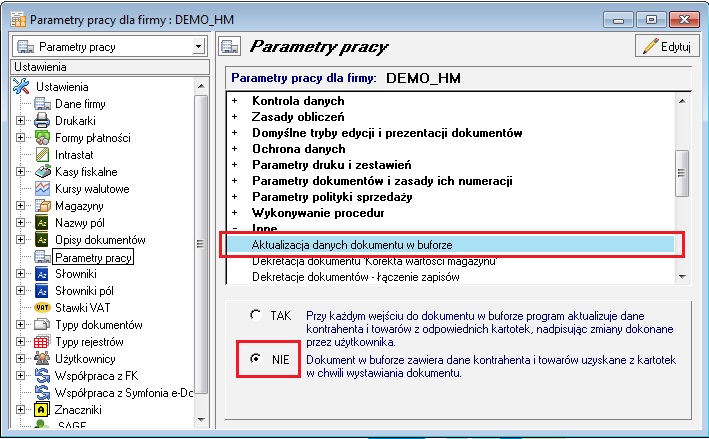The image size is (709, 439).
Task: Click the settings tree scroll down arrow
Action: (201, 420)
